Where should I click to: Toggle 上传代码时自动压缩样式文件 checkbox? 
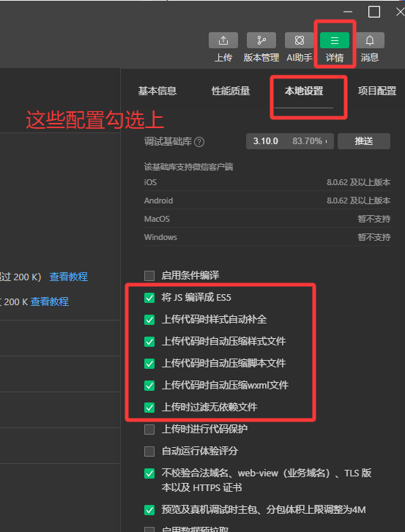[x=149, y=341]
